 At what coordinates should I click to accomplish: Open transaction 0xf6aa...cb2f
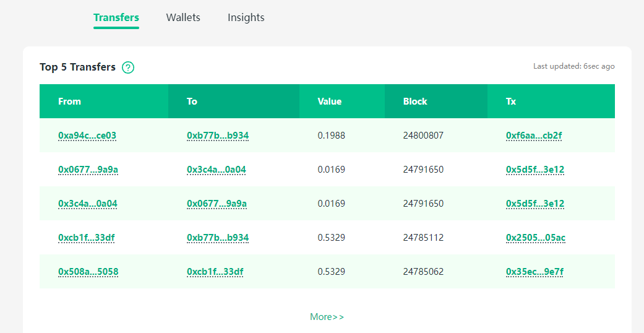pos(533,136)
